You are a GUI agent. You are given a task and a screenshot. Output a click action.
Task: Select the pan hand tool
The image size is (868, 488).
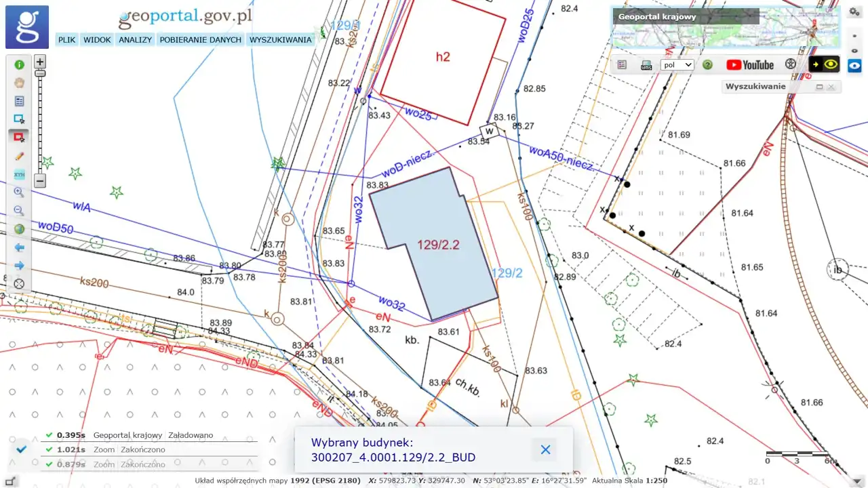(19, 83)
